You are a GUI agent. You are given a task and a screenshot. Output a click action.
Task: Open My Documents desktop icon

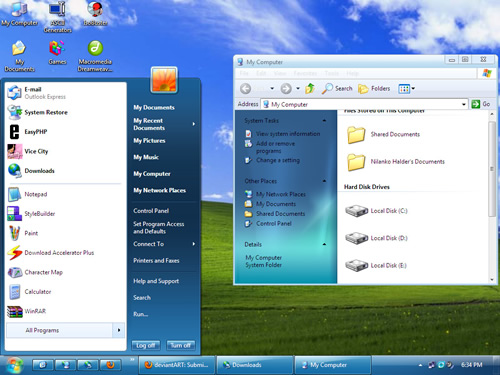tap(19, 56)
